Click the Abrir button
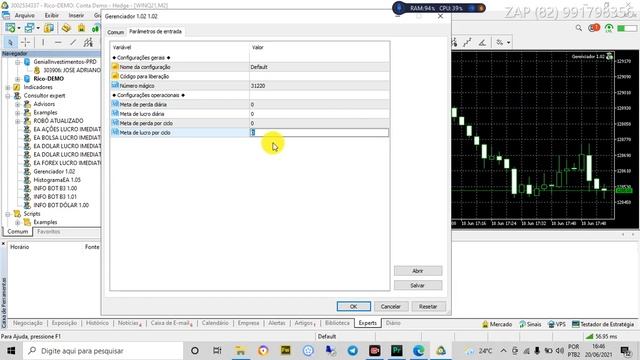Viewport: 640px width, 360px height. pyautogui.click(x=418, y=271)
